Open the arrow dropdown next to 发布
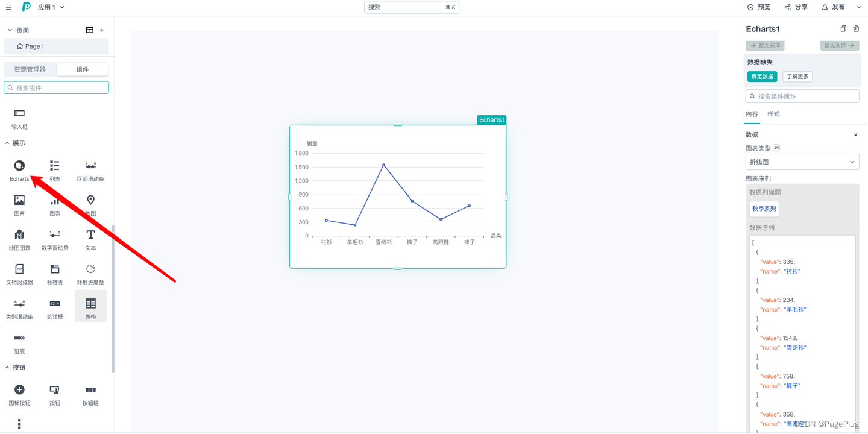Screen dimensions: 868x434 [859, 7]
